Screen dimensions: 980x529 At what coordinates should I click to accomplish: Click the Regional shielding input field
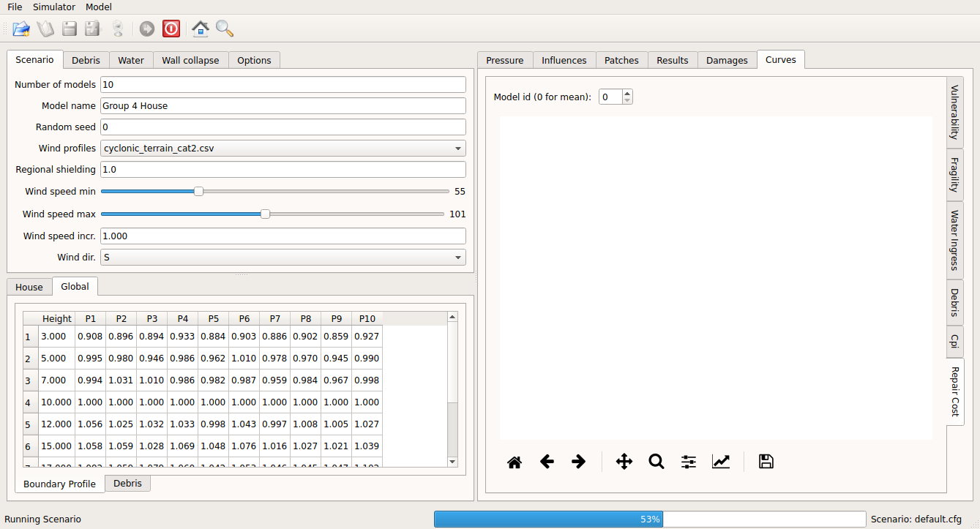point(283,169)
